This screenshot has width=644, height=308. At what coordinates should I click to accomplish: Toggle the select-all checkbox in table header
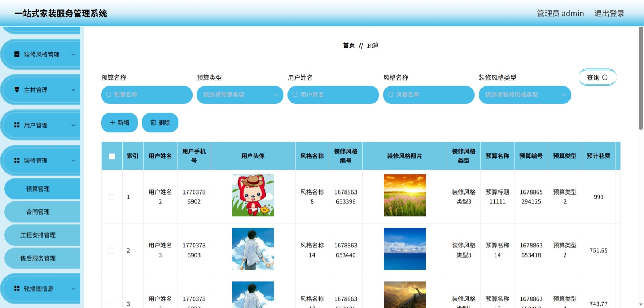pyautogui.click(x=112, y=156)
